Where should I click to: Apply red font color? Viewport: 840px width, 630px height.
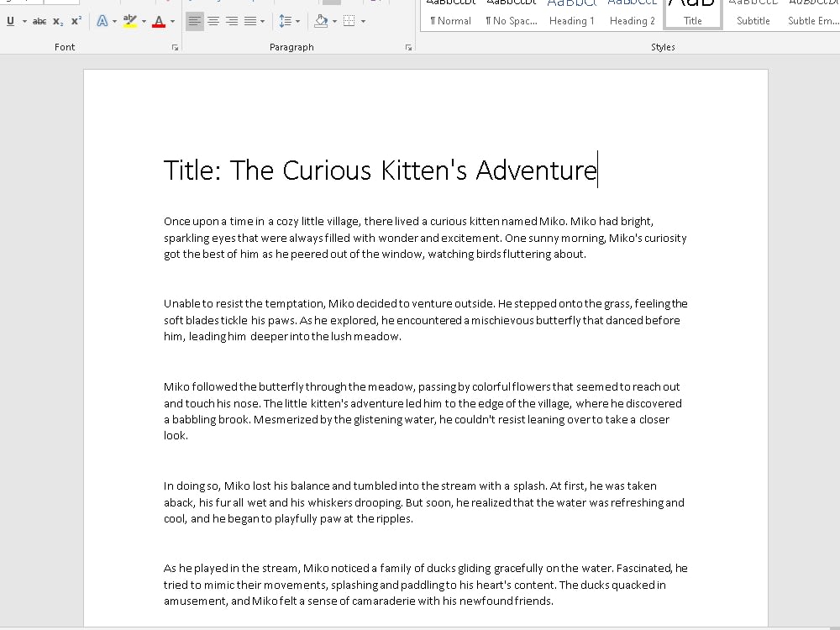159,22
